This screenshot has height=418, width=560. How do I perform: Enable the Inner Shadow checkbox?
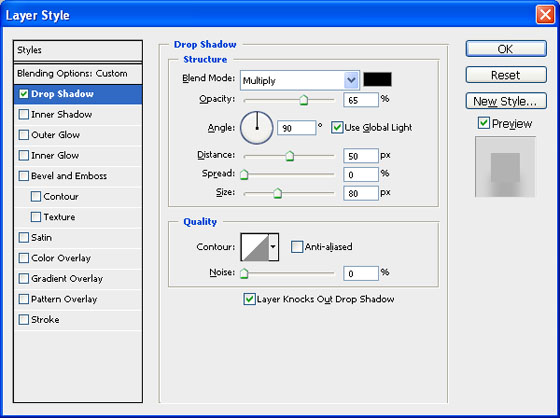coord(24,114)
